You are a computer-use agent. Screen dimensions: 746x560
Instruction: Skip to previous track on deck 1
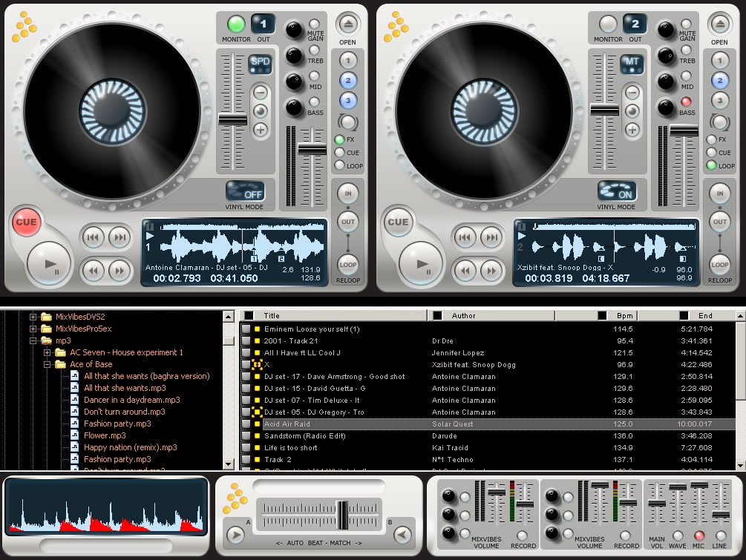tap(94, 237)
